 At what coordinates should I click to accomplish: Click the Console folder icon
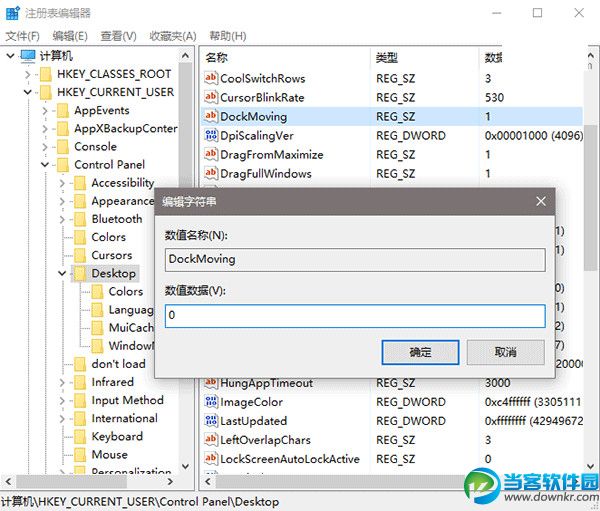pos(62,147)
